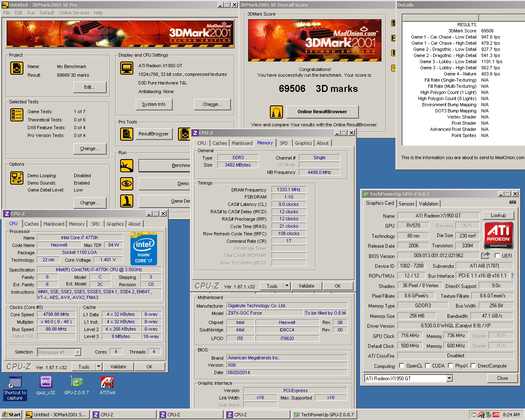Click Change... button in Selected Tests

click(x=89, y=148)
